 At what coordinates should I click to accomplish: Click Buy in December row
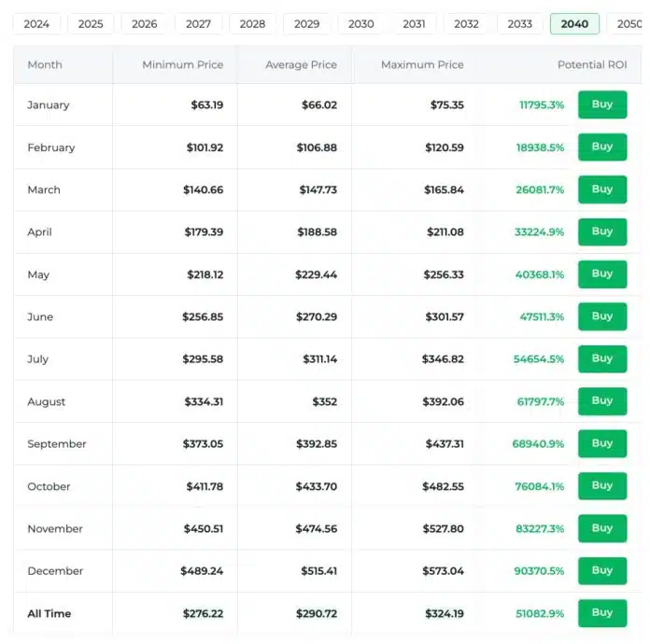[601, 570]
